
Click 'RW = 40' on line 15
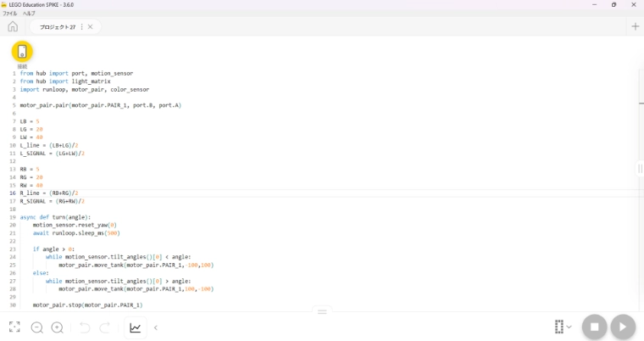(31, 185)
